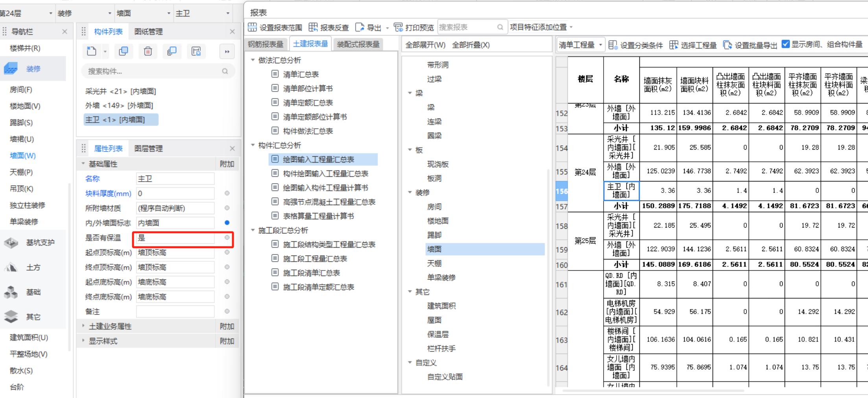868x398 pixels.
Task: Switch to the 钢筋报表量 tab
Action: coord(266,44)
